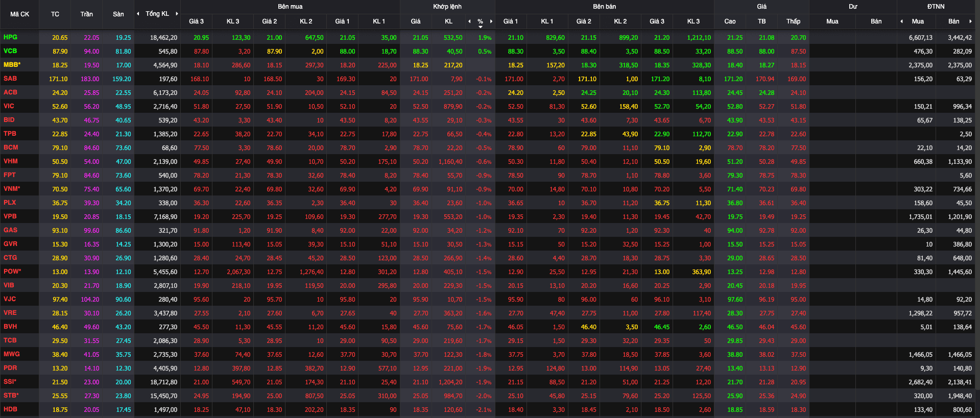Image resolution: width=980 pixels, height=418 pixels.
Task: Select the BCM ticker
Action: pos(11,147)
